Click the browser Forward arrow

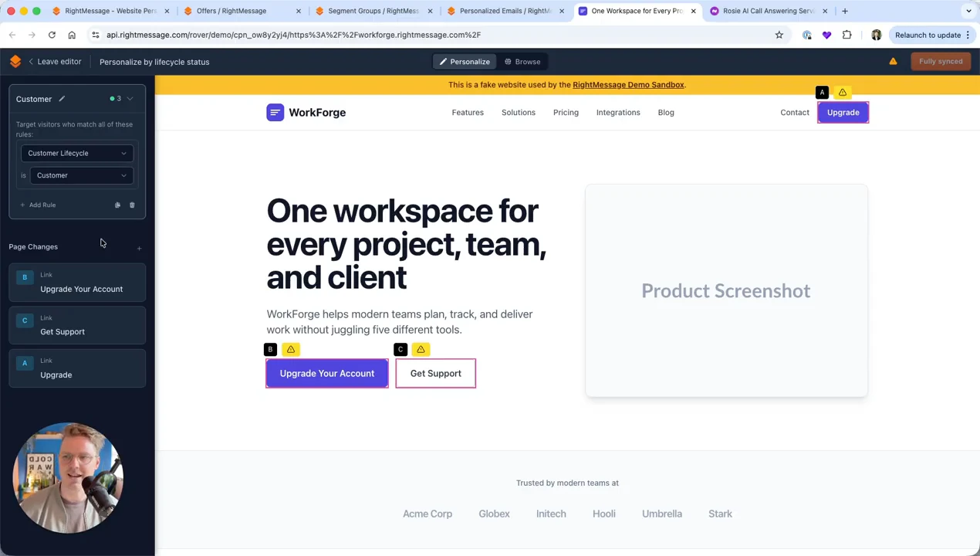(32, 35)
